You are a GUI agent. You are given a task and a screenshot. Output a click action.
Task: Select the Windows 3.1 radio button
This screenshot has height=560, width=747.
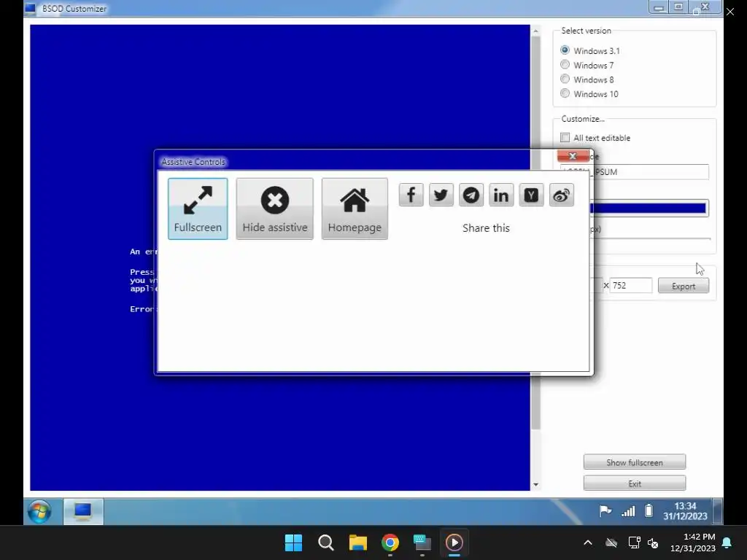565,50
